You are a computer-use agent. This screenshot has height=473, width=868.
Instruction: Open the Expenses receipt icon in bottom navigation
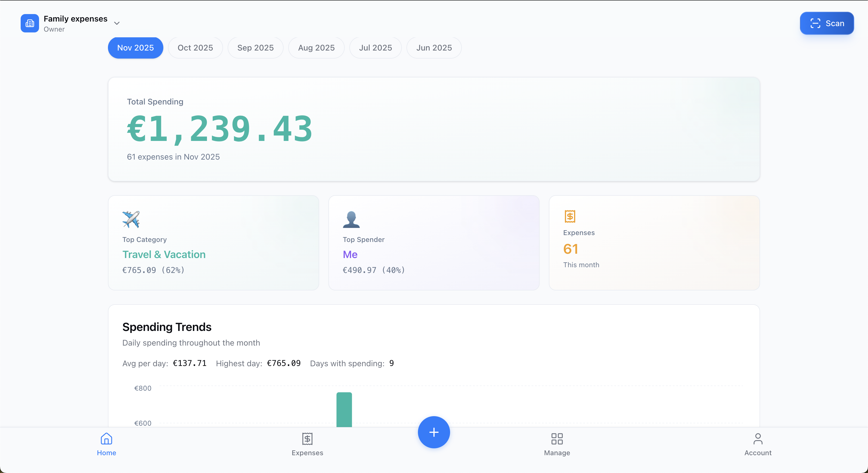(307, 439)
